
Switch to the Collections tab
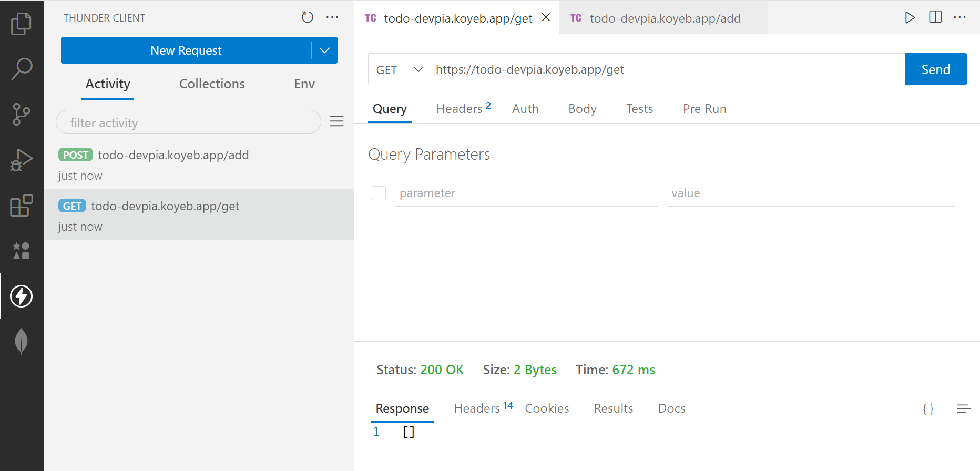pos(212,84)
